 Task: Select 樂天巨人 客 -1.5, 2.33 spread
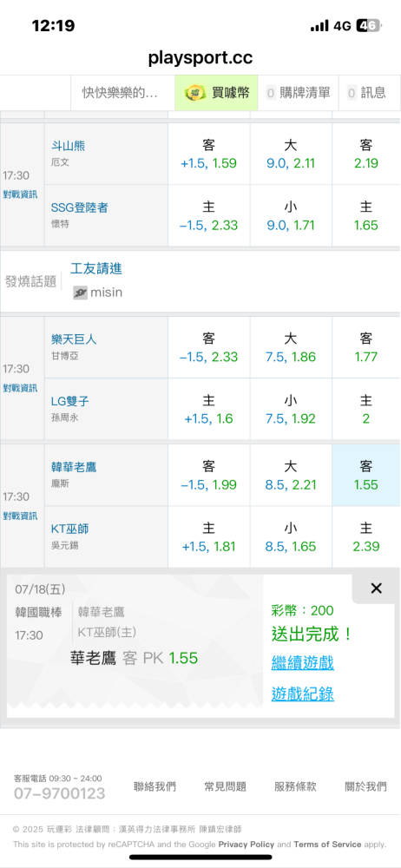[x=209, y=347]
